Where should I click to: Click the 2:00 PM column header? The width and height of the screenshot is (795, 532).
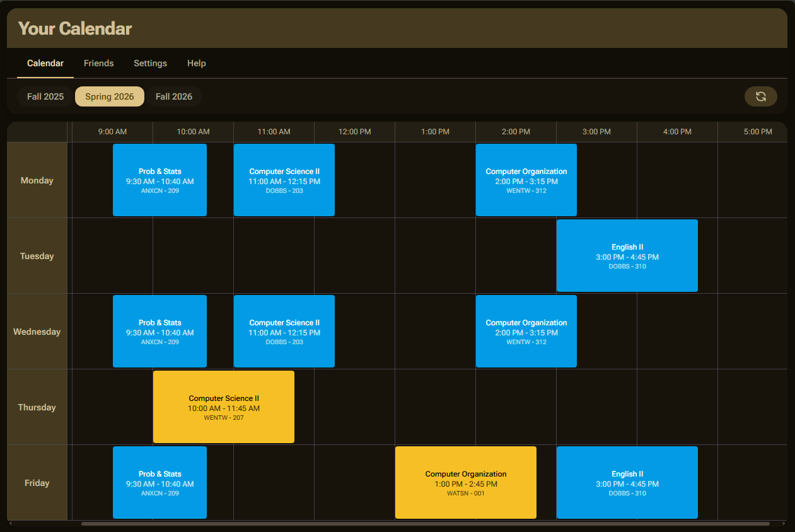click(516, 132)
